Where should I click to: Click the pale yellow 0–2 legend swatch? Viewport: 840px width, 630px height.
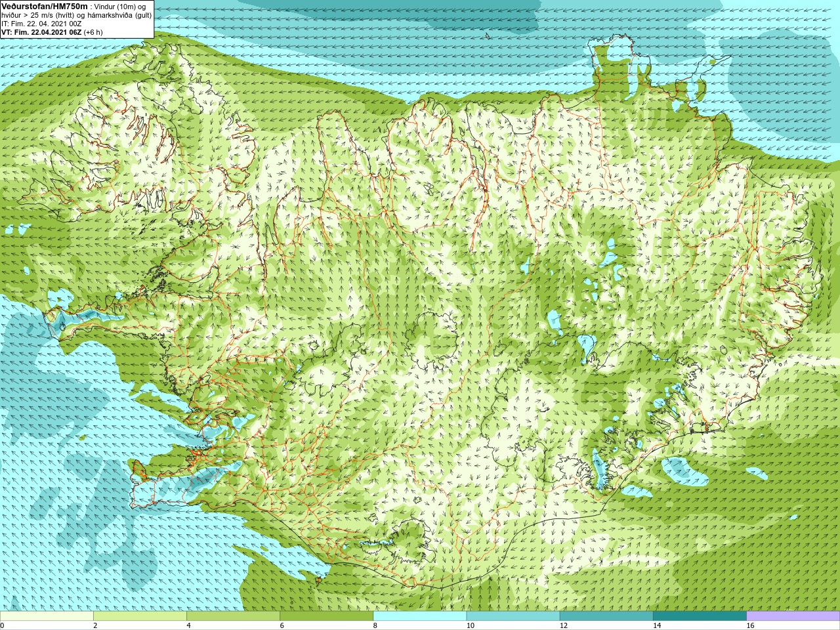(x=47, y=616)
